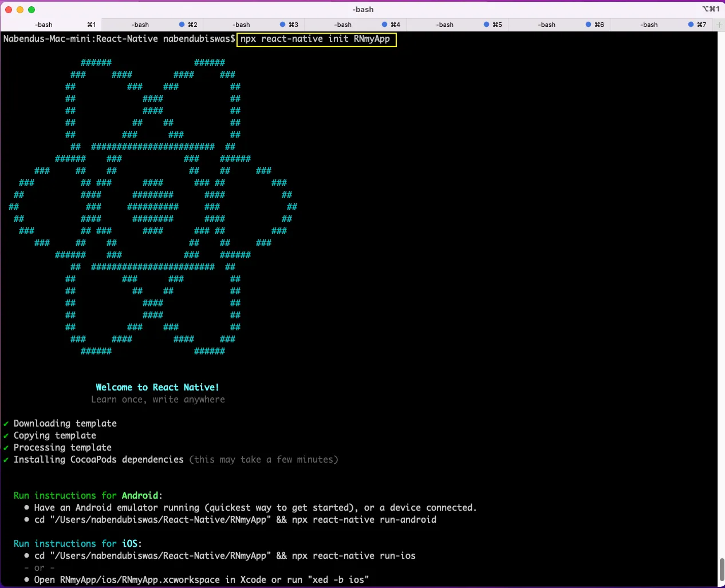Viewport: 725px width, 588px height.
Task: Switch to the ⌘5 bash tab
Action: (x=457, y=25)
